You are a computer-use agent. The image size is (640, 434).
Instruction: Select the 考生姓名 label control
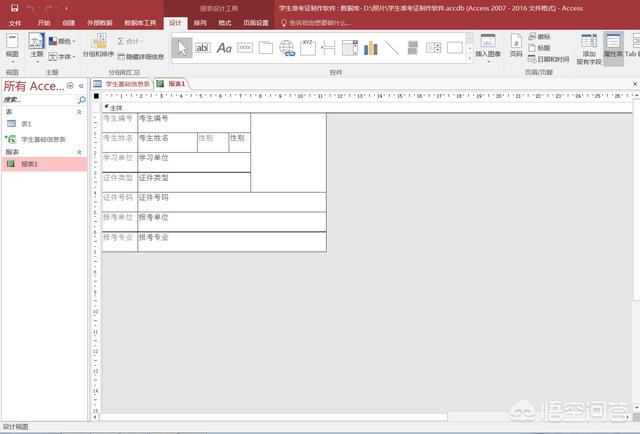(120, 142)
